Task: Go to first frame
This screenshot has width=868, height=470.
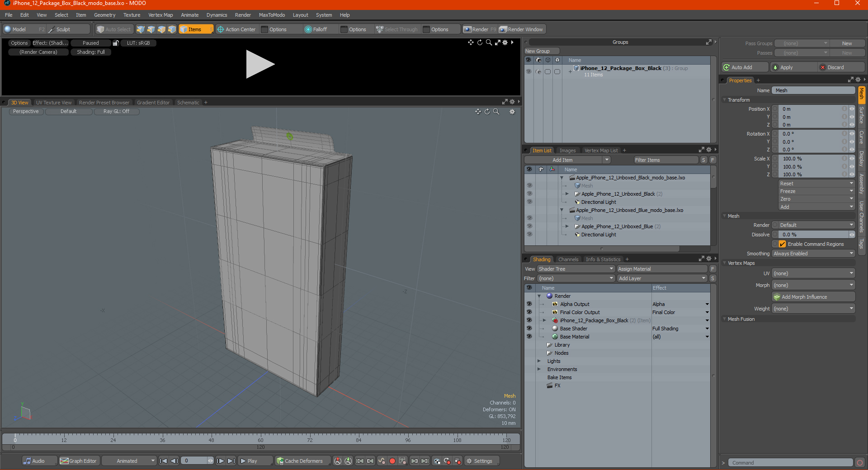Action: [x=164, y=461]
